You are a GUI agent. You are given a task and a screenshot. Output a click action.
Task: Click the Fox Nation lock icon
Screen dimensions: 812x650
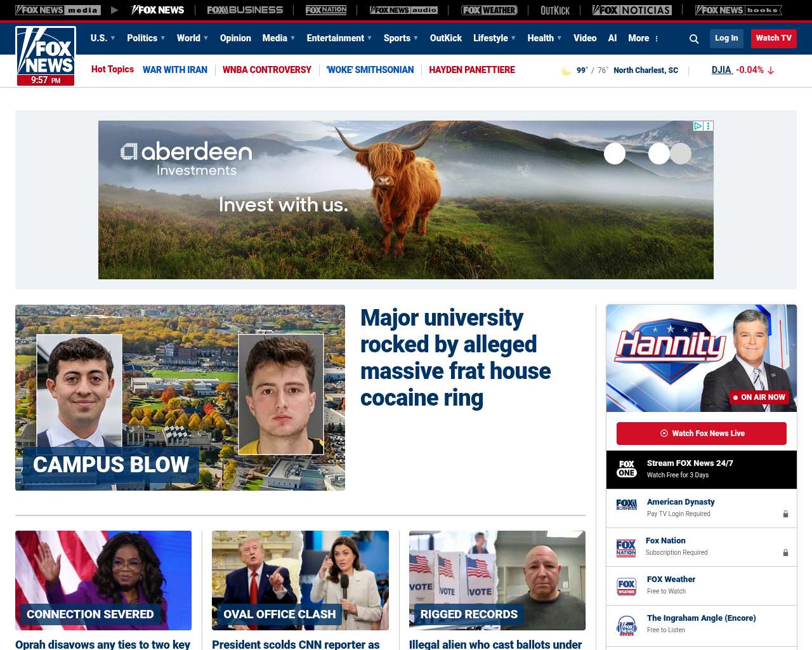point(785,553)
